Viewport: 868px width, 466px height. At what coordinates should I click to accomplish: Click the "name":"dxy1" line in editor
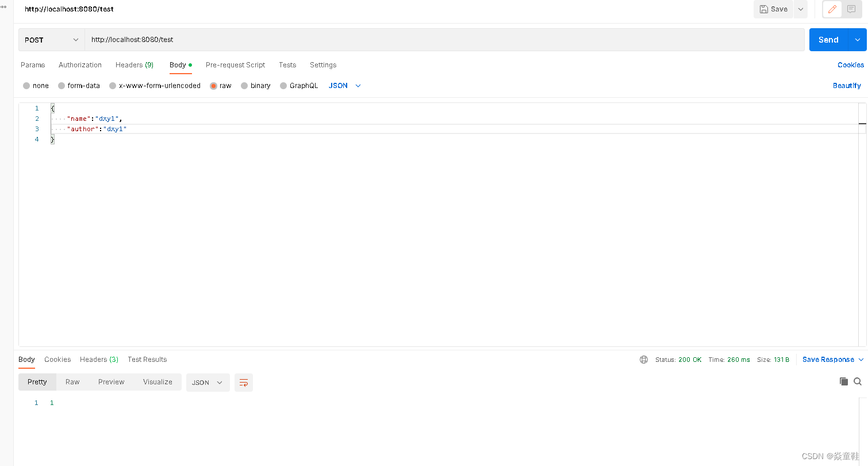95,119
